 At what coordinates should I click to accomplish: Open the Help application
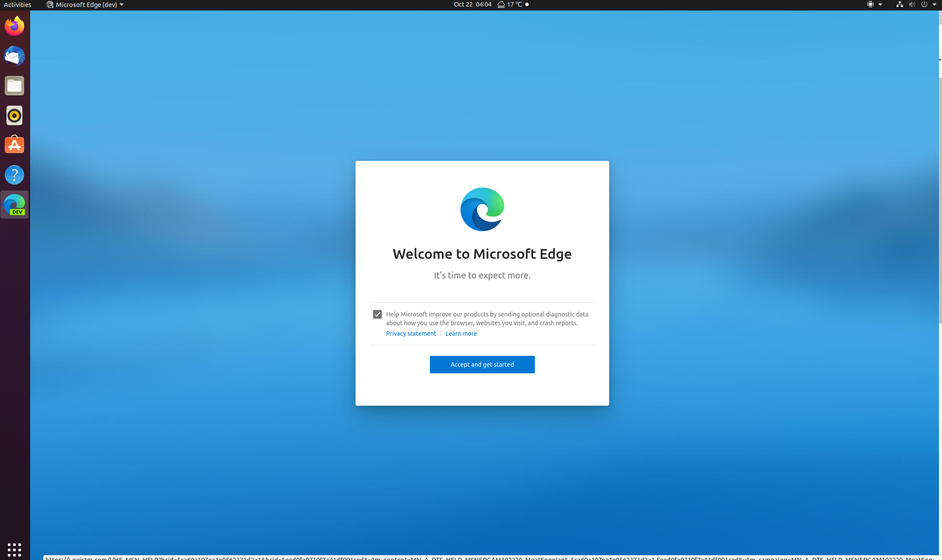click(14, 174)
